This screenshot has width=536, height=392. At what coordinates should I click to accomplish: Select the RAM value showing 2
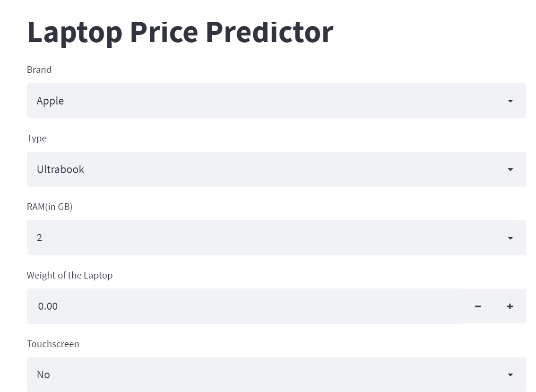click(x=40, y=237)
